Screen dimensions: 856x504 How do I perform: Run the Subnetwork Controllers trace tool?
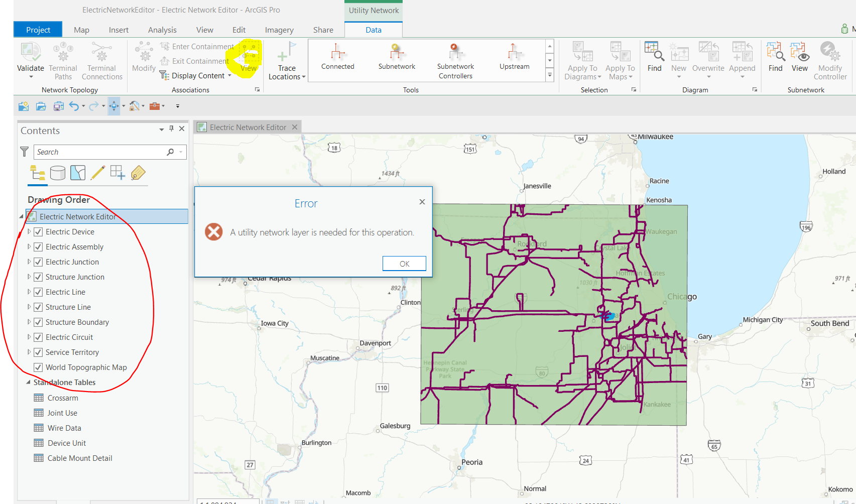[x=455, y=61]
